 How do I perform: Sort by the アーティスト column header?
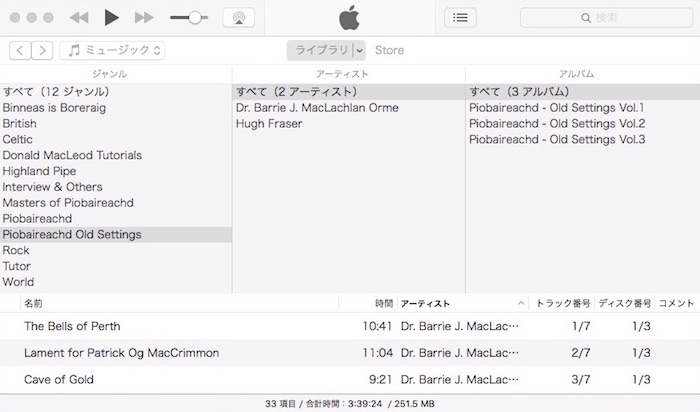pyautogui.click(x=425, y=303)
